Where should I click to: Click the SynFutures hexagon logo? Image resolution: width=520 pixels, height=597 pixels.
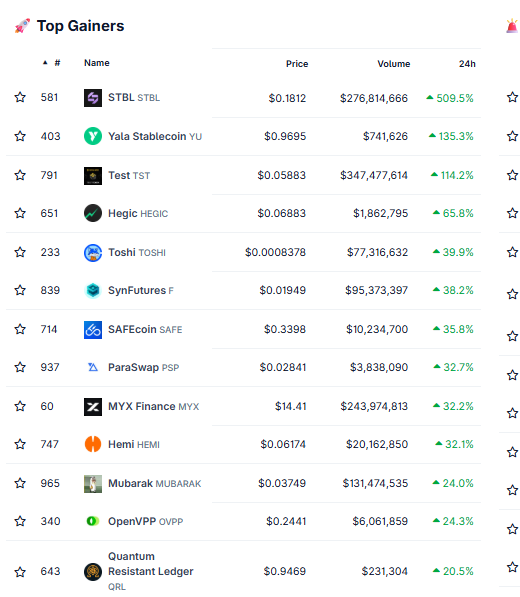pyautogui.click(x=93, y=291)
